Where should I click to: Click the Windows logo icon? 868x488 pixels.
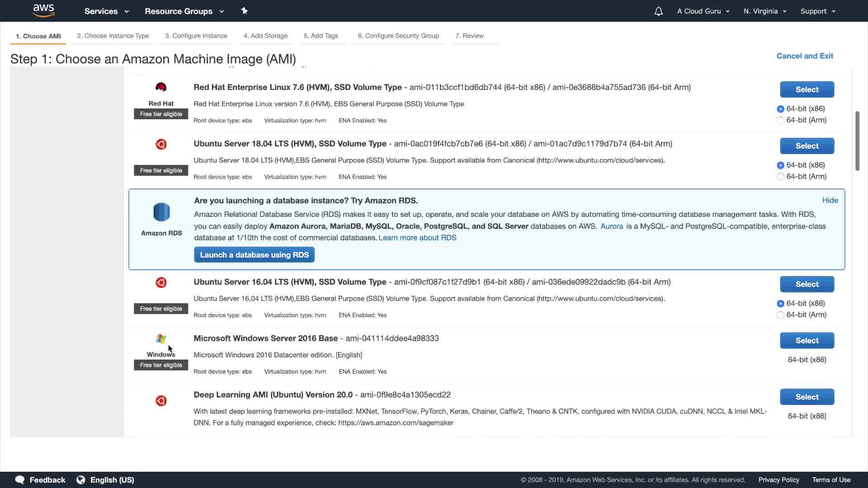(161, 338)
